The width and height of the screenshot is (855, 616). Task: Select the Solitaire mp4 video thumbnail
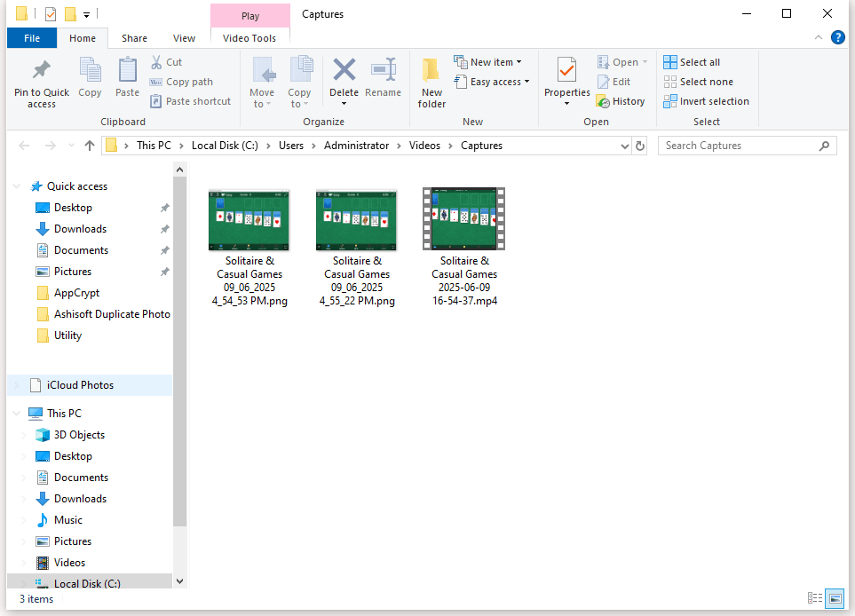[x=463, y=220]
